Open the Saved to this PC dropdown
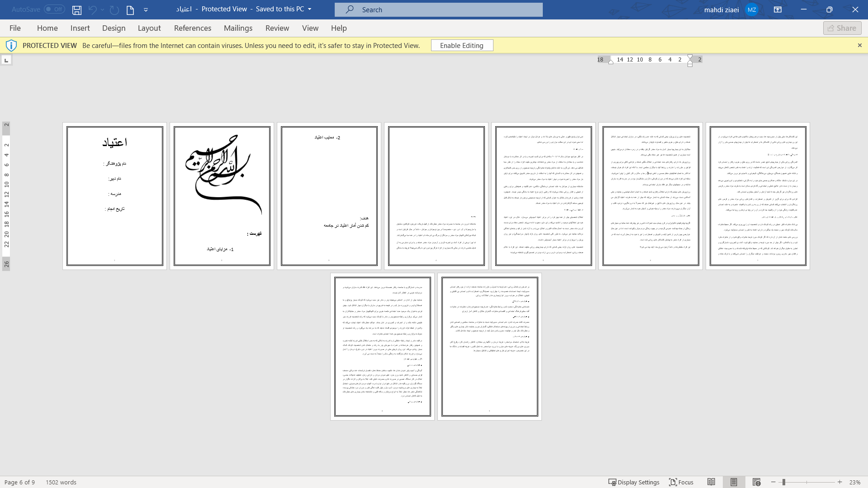The height and width of the screenshot is (488, 868). pyautogui.click(x=310, y=9)
